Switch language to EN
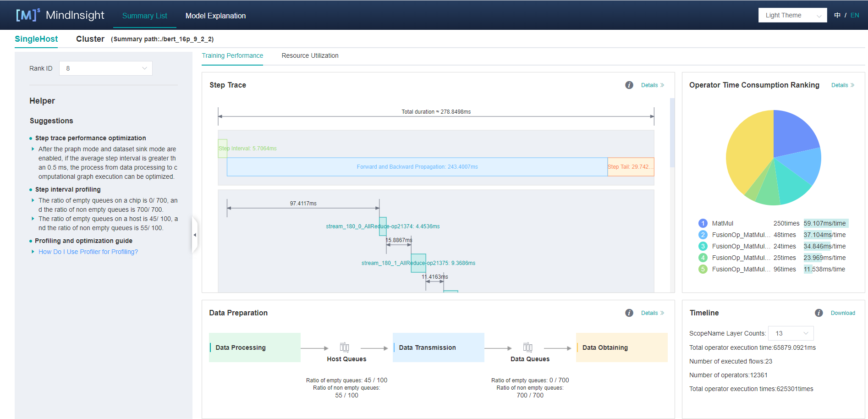868x419 pixels. coord(855,15)
